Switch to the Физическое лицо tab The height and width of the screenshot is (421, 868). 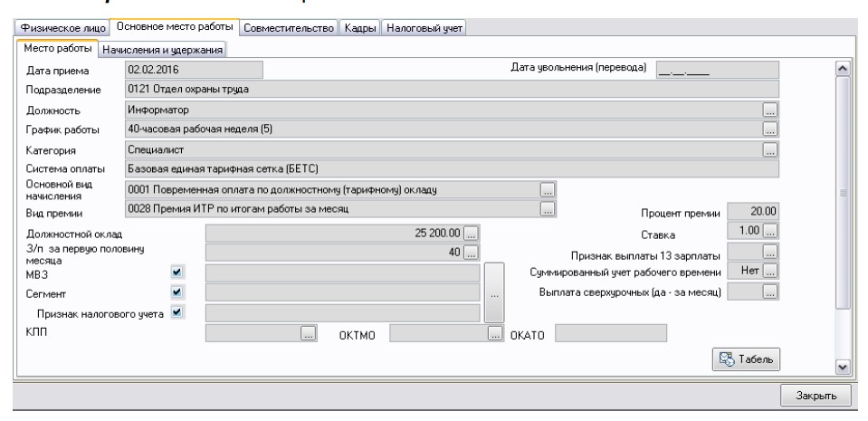[x=62, y=28]
